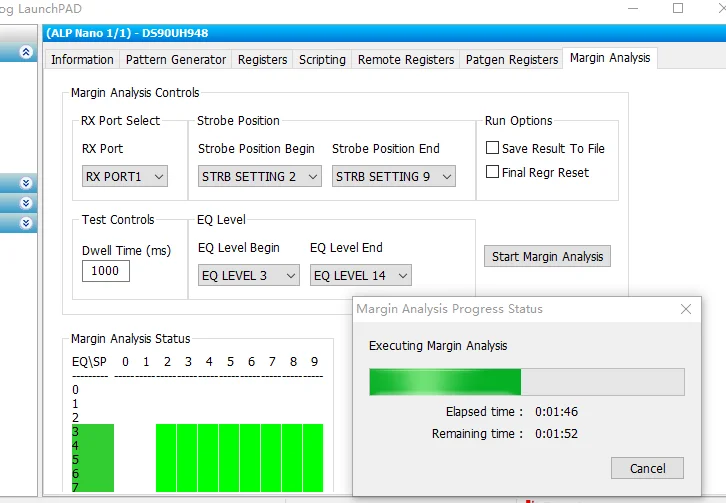
Task: Expand the first collapsed sidebar section
Action: point(26,183)
